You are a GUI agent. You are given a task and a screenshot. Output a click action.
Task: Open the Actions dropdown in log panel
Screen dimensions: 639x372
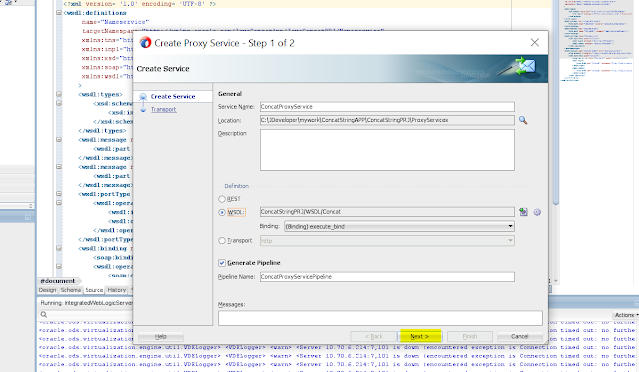point(626,315)
